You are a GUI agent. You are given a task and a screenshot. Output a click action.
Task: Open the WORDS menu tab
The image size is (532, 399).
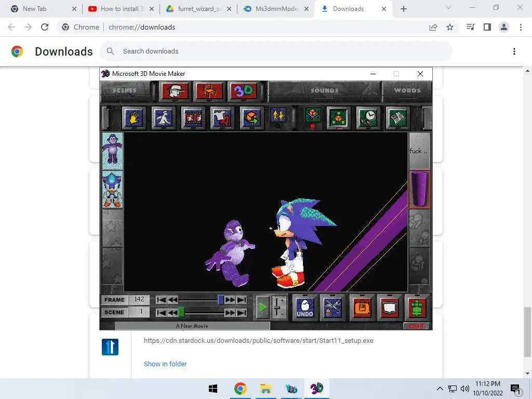(407, 90)
